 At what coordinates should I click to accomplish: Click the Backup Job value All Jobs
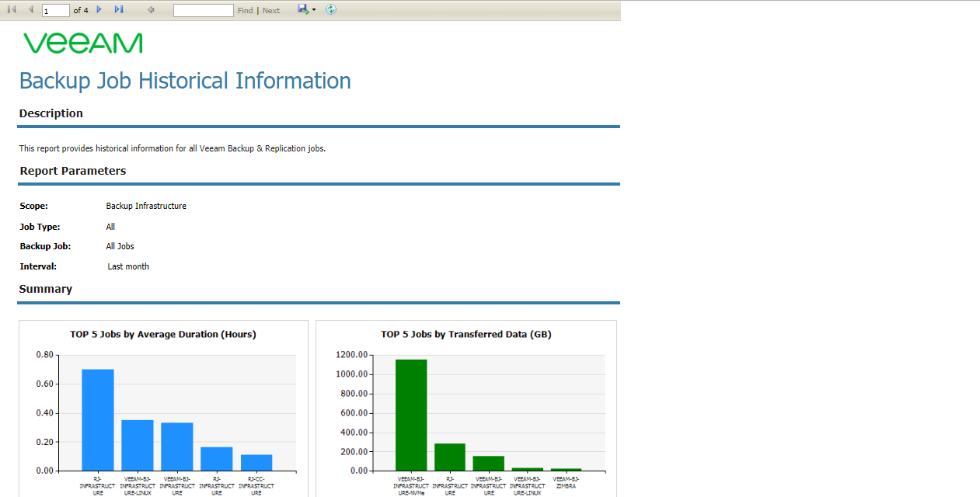[120, 246]
